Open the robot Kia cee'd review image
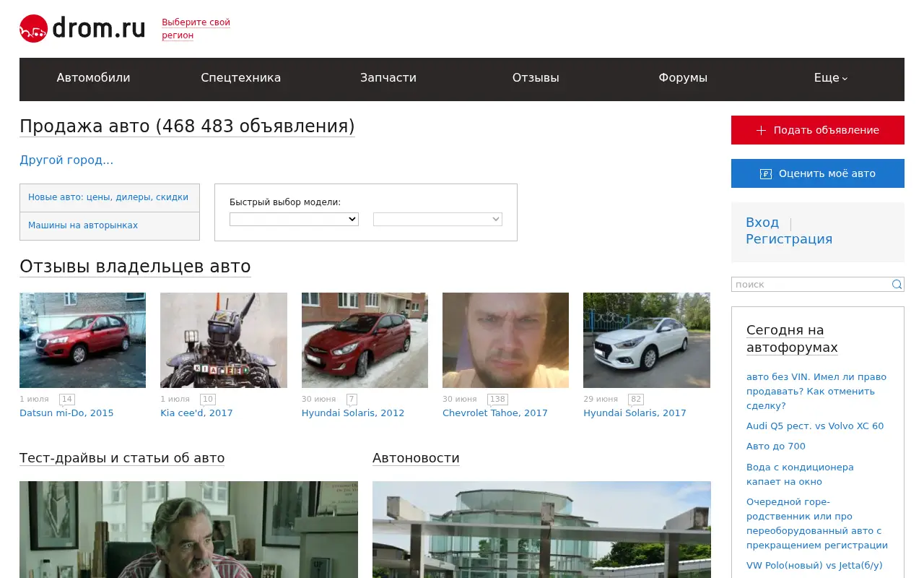 point(224,340)
